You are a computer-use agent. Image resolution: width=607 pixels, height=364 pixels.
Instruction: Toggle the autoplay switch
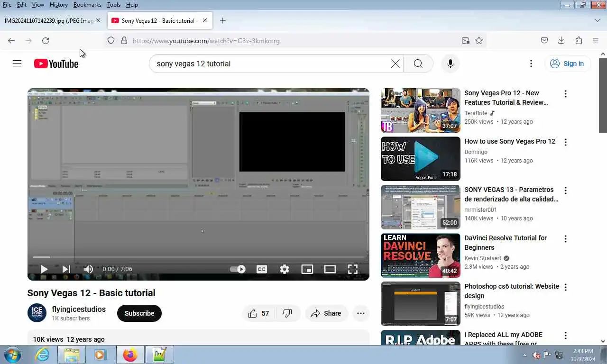point(238,269)
